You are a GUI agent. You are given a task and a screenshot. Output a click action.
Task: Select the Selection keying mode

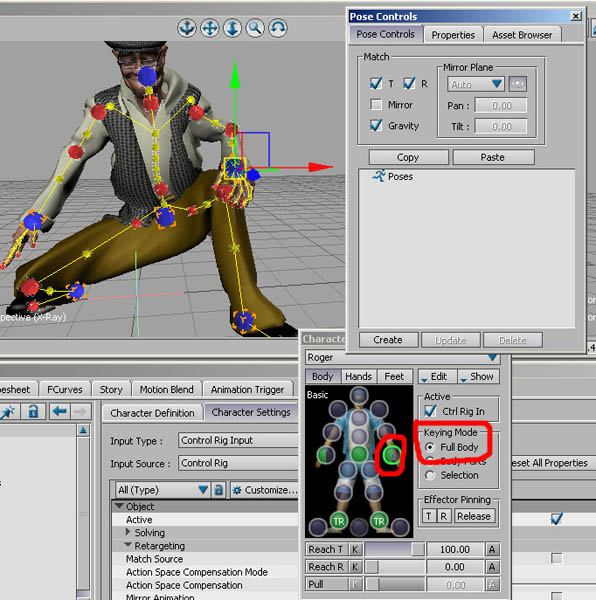coord(430,475)
